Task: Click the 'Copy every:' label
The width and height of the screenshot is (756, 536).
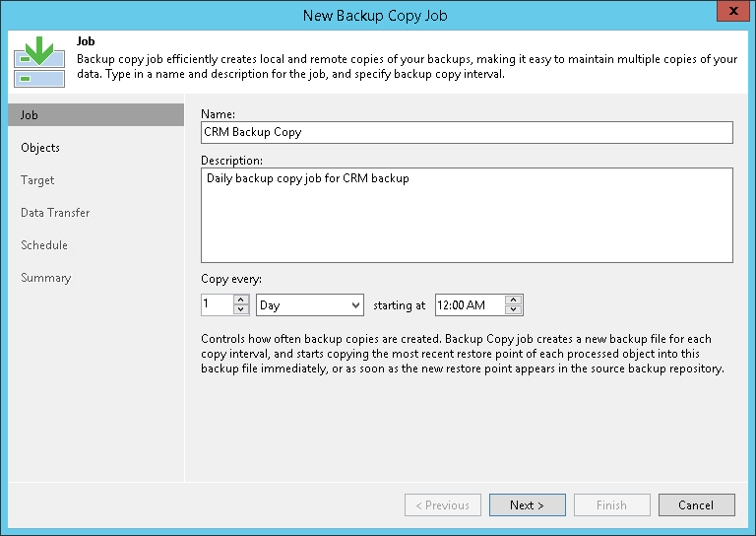Action: [x=231, y=279]
